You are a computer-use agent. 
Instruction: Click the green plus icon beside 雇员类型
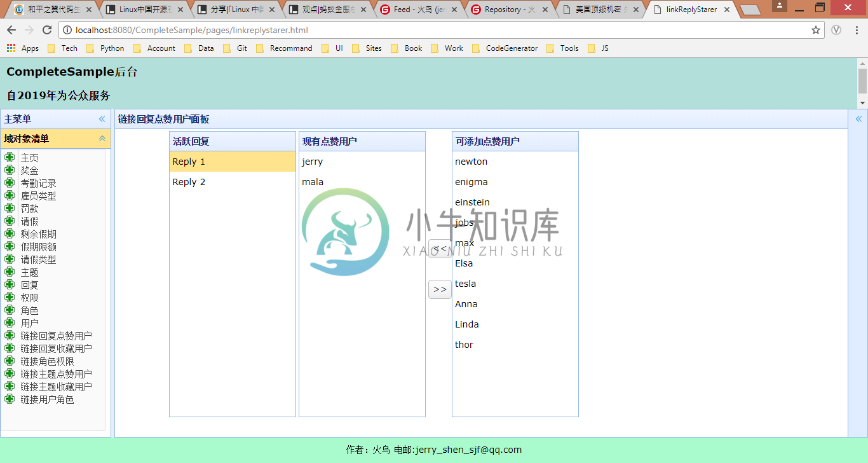point(10,195)
